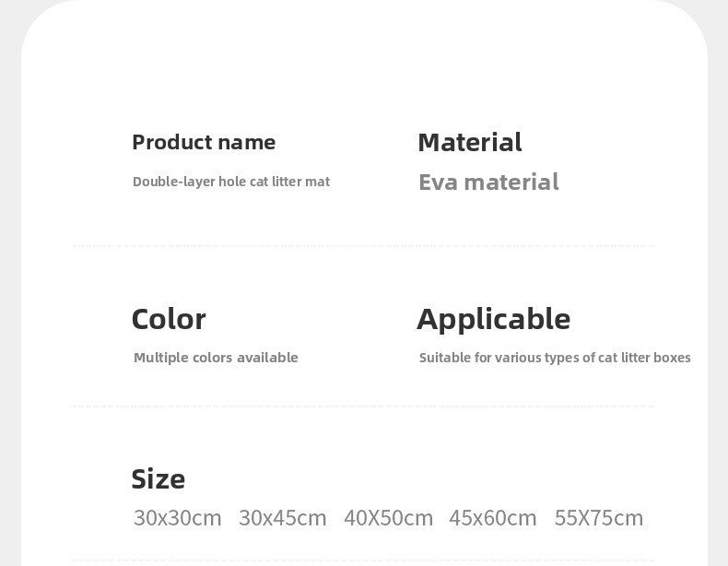Click the dashed divider below the size list
728x566 pixels.
tap(362, 560)
